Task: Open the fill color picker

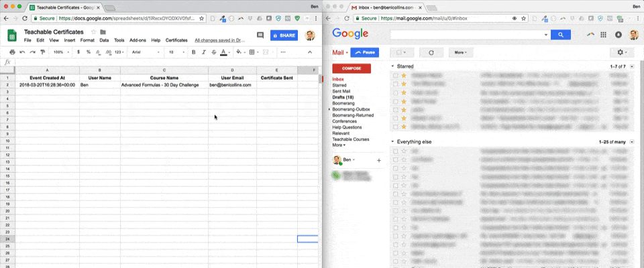Action: (x=240, y=52)
